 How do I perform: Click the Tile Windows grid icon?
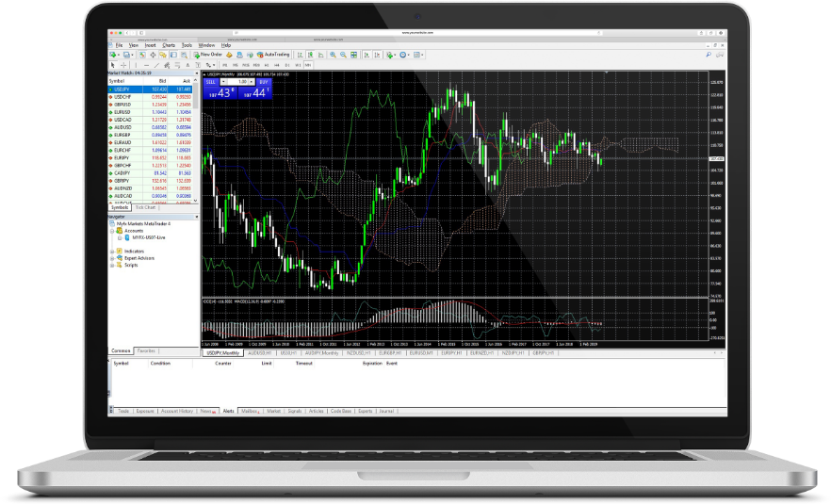coord(353,55)
